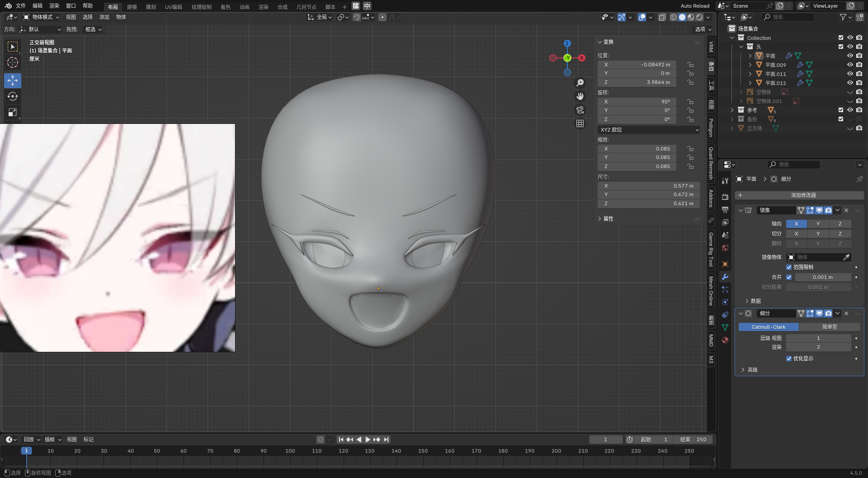Screen dimensions: 868x478
Task: Click the zoom view magnifier icon
Action: coord(580,83)
